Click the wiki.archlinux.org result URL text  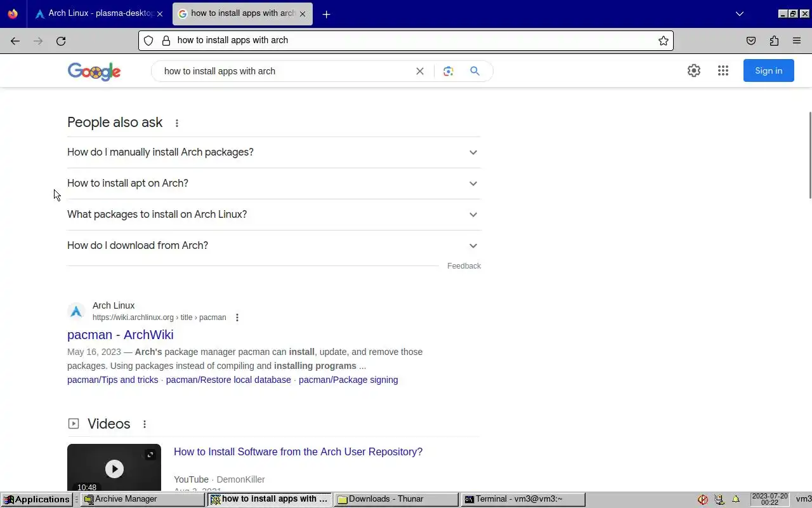point(159,317)
